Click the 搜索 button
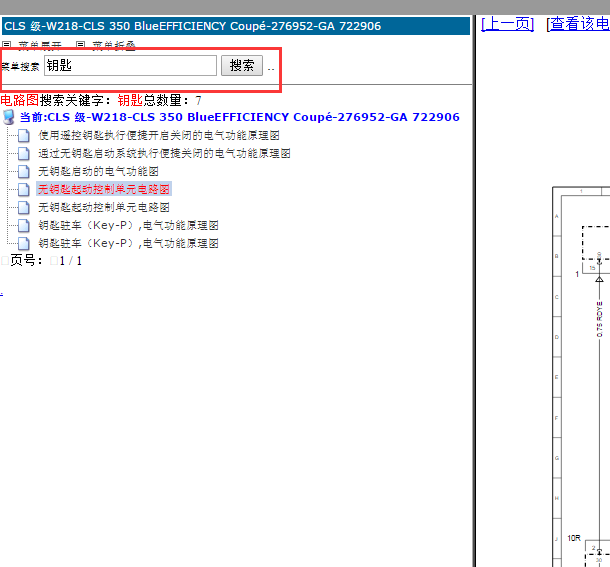 coord(242,65)
